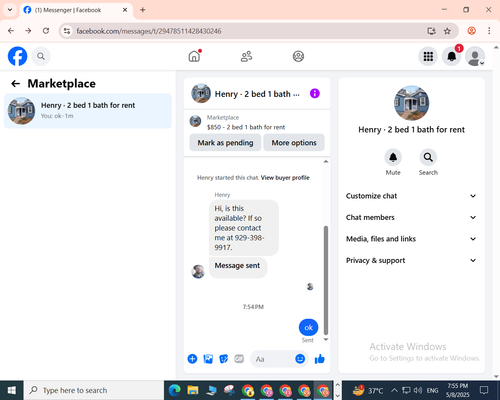Click browser back arrow
500x400 pixels.
coord(11,31)
